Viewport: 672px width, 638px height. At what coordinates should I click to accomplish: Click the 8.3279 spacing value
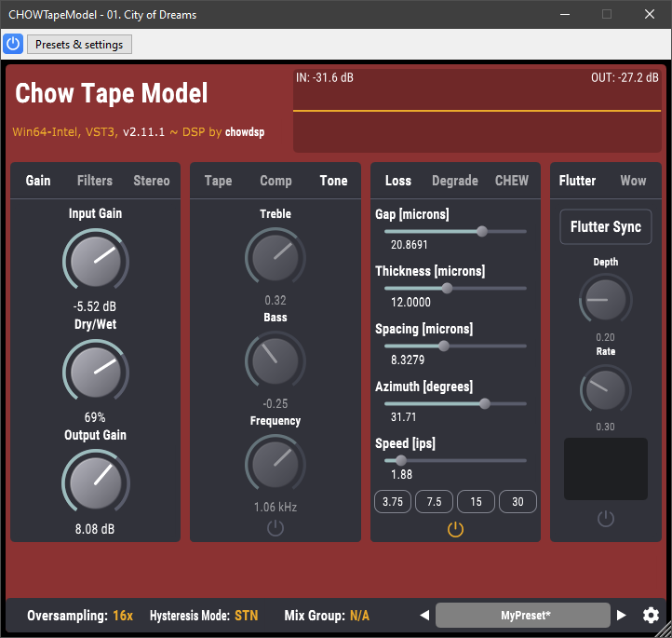click(x=408, y=360)
